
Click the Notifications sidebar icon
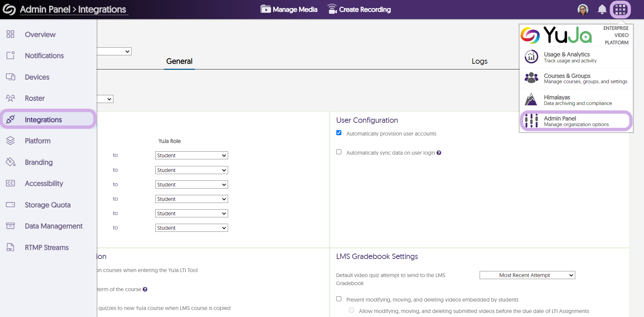[x=10, y=55]
